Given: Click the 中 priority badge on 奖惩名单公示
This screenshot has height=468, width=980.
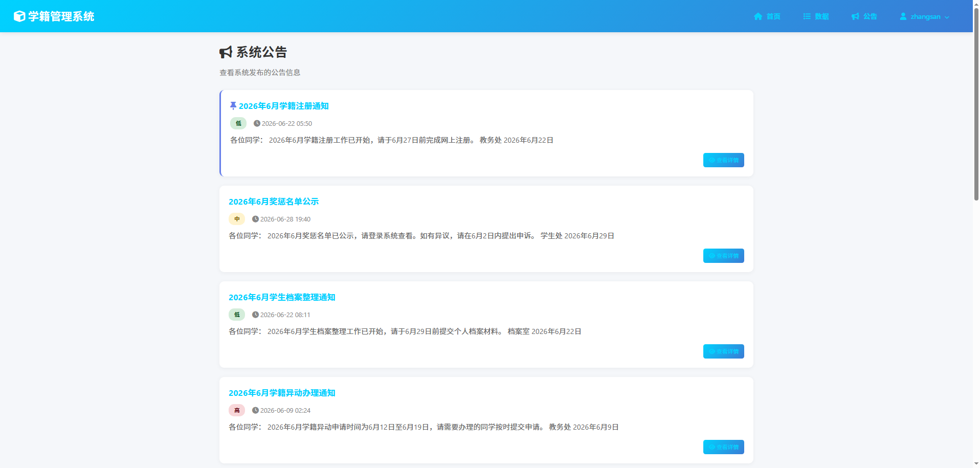Looking at the screenshot, I should [237, 219].
